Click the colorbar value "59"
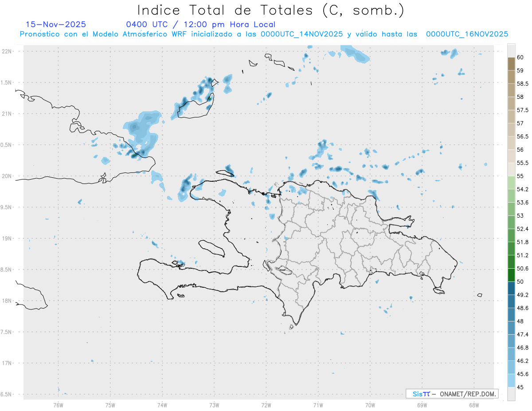The image size is (532, 411). tap(520, 70)
